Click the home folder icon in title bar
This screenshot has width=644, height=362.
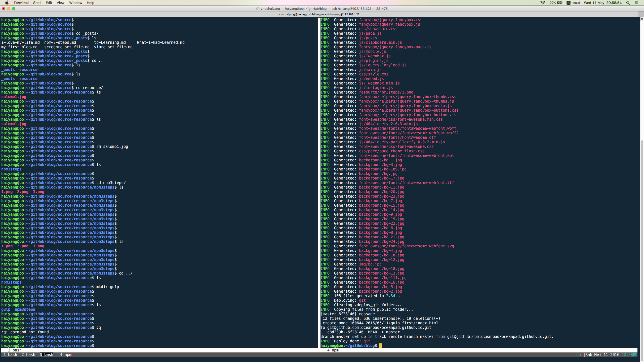tap(258, 9)
